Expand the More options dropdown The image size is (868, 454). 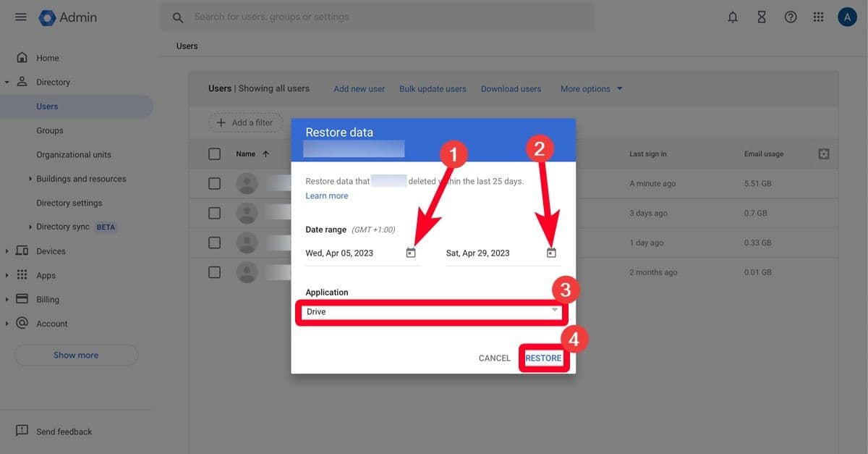(591, 89)
